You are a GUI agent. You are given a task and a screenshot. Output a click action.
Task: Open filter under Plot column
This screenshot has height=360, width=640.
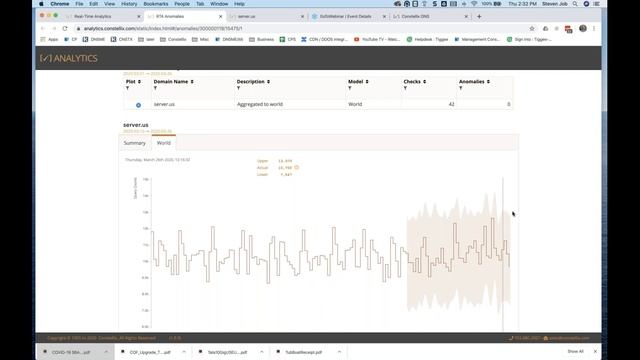128,88
